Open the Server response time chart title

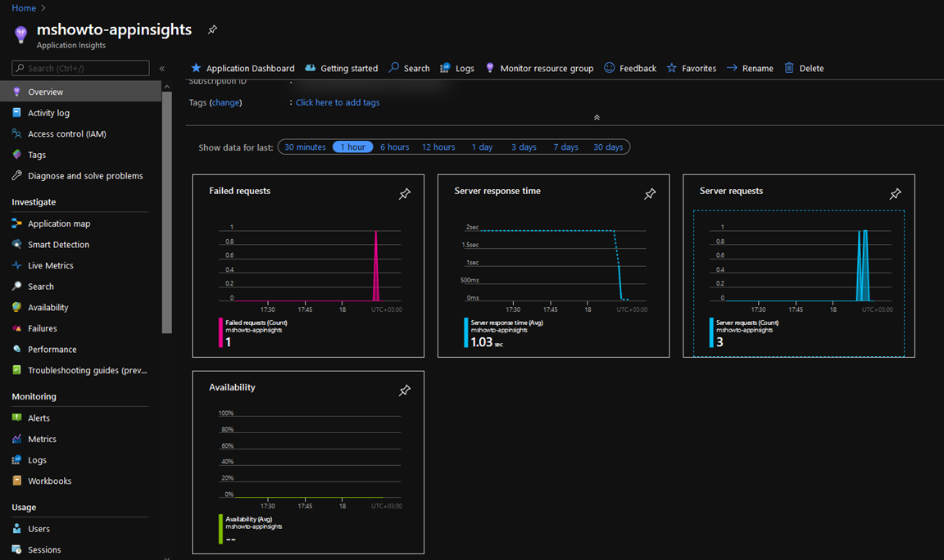point(497,191)
